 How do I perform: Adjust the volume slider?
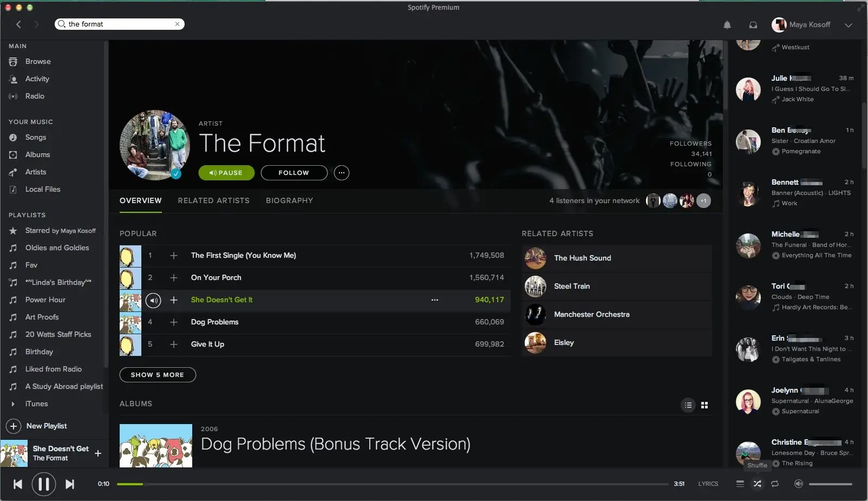(x=831, y=484)
